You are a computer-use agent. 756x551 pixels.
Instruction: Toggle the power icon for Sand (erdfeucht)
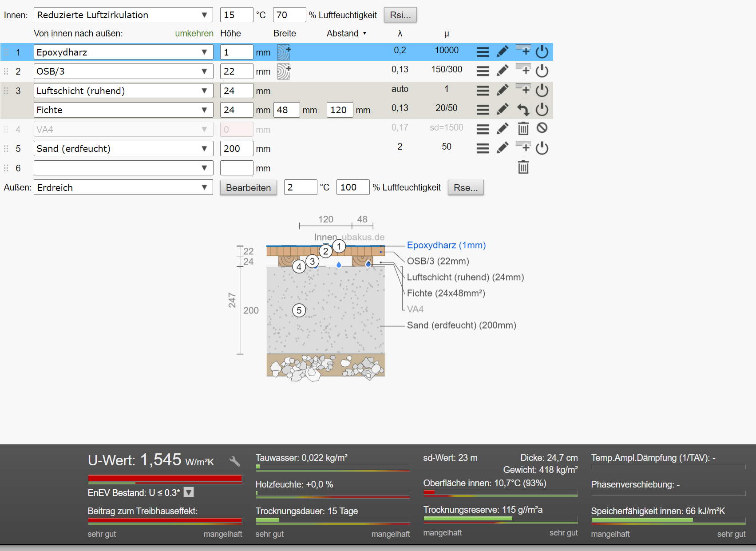pyautogui.click(x=542, y=148)
